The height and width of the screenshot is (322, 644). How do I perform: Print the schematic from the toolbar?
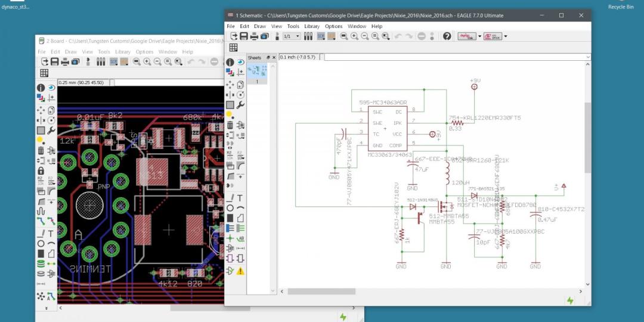tap(254, 36)
